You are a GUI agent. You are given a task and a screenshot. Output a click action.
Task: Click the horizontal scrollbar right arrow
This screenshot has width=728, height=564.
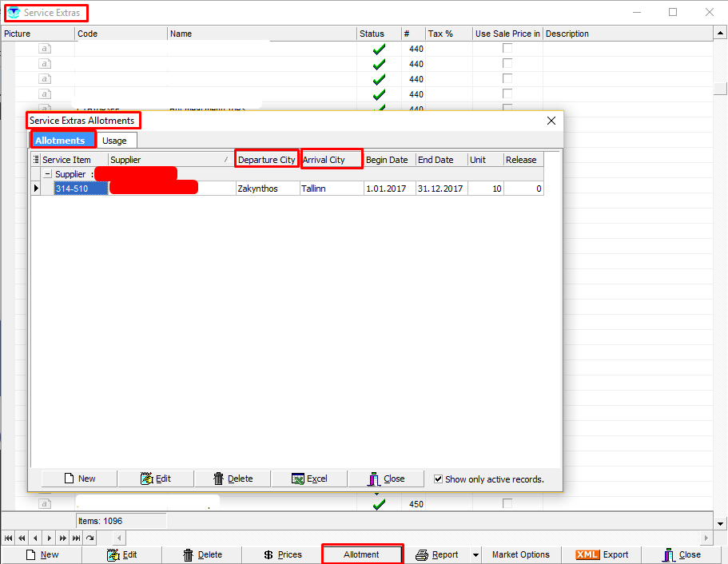pyautogui.click(x=706, y=538)
